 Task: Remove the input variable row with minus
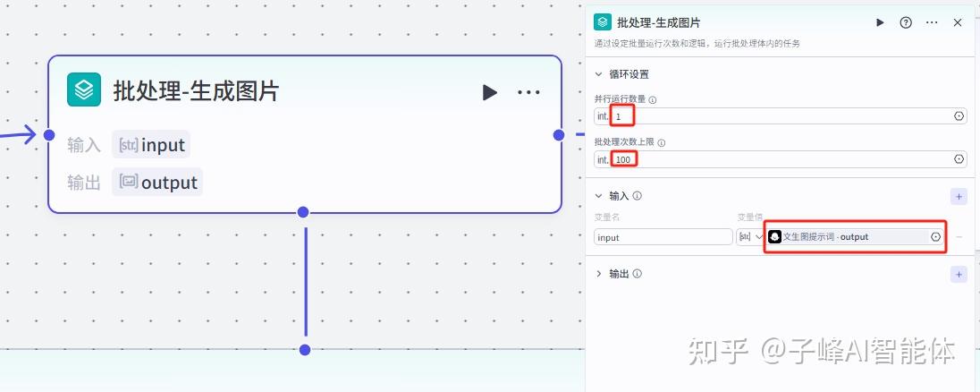[959, 237]
